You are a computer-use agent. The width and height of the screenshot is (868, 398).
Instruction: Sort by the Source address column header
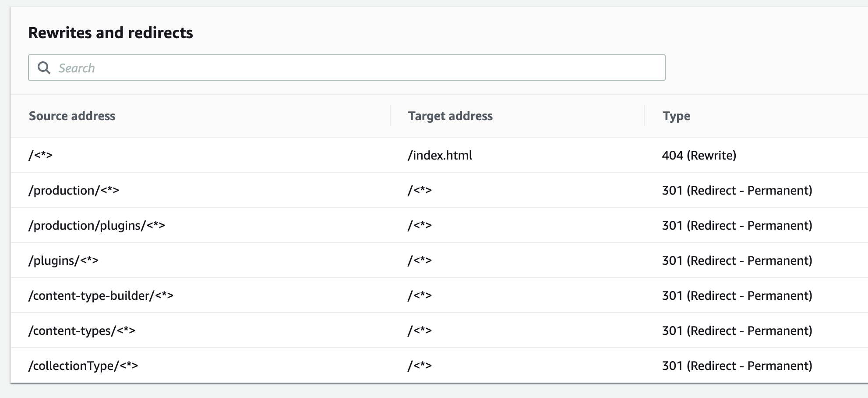tap(72, 116)
